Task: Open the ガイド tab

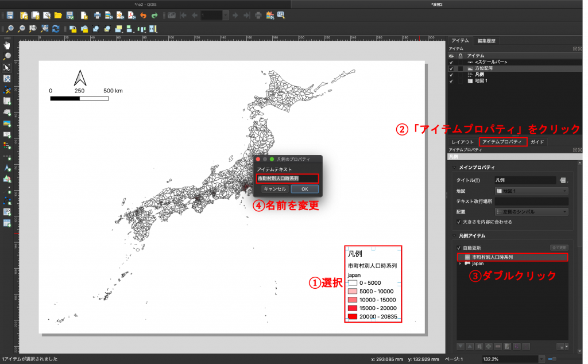Action: [x=537, y=142]
